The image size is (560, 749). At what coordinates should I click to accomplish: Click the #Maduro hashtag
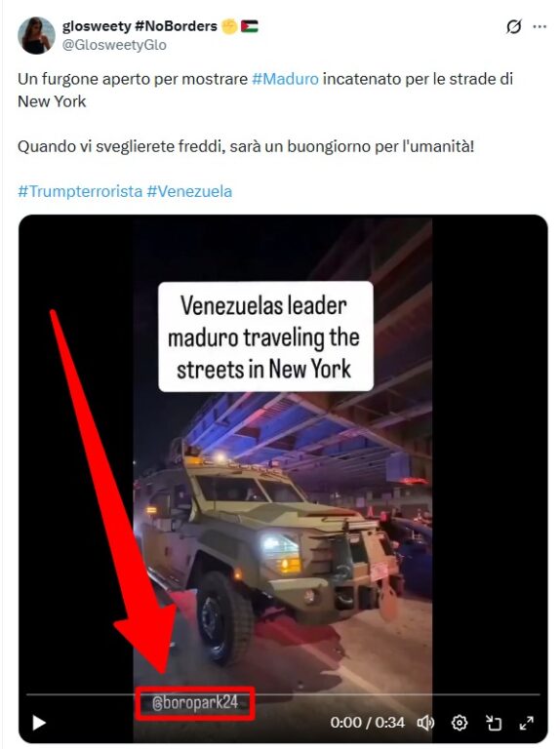click(285, 79)
